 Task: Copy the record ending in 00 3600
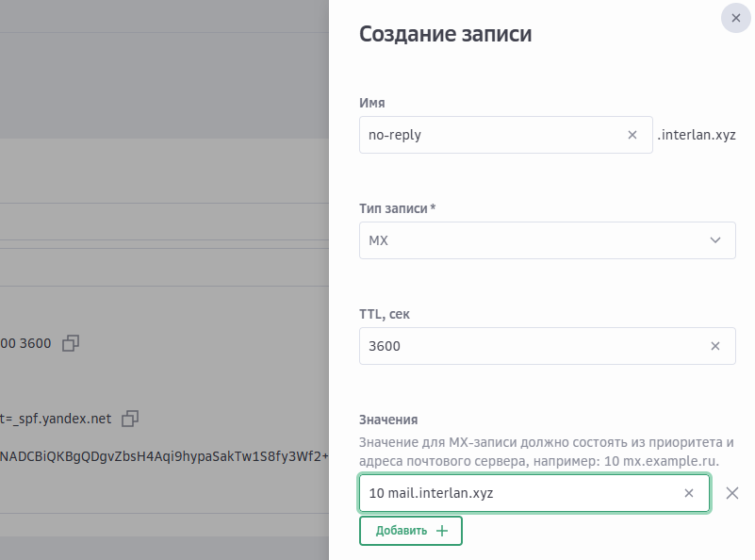71,344
